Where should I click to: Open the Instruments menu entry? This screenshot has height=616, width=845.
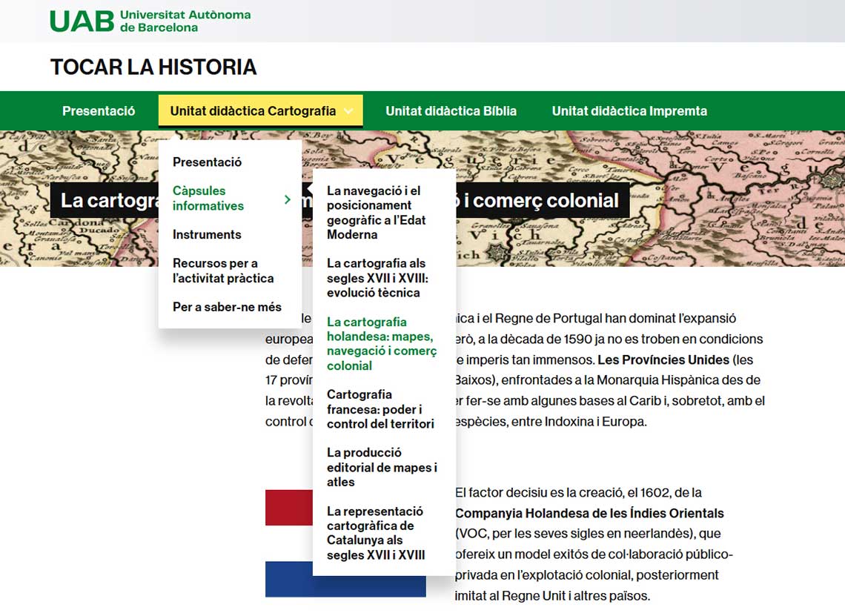click(x=207, y=234)
